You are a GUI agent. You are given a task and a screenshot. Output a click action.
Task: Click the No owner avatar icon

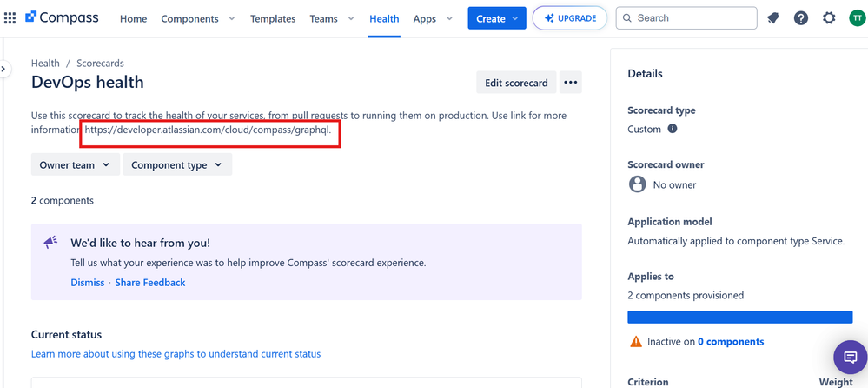tap(637, 184)
